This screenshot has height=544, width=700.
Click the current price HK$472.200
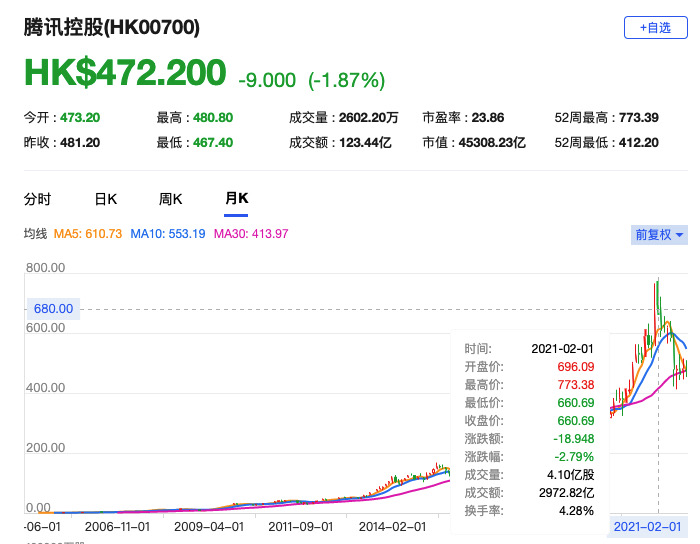pyautogui.click(x=125, y=73)
